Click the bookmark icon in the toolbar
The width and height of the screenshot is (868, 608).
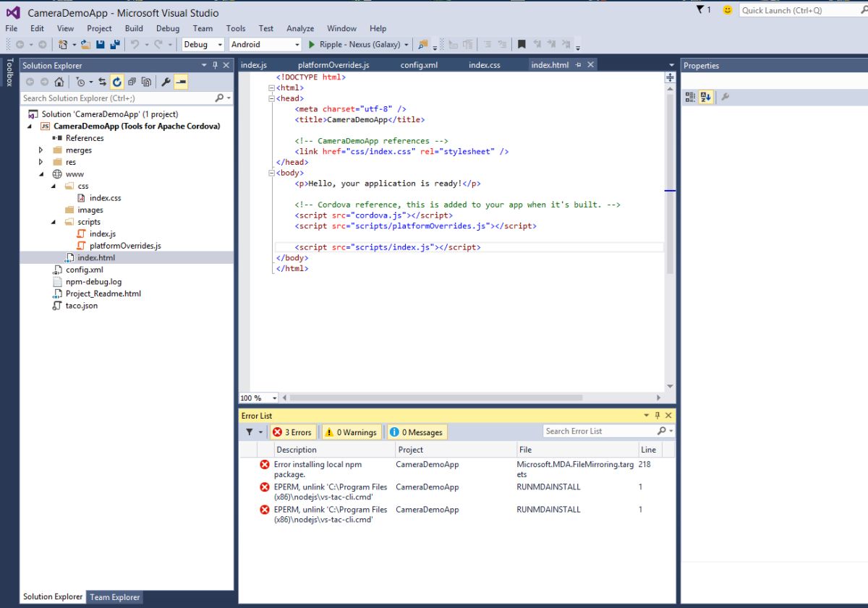[x=522, y=45]
